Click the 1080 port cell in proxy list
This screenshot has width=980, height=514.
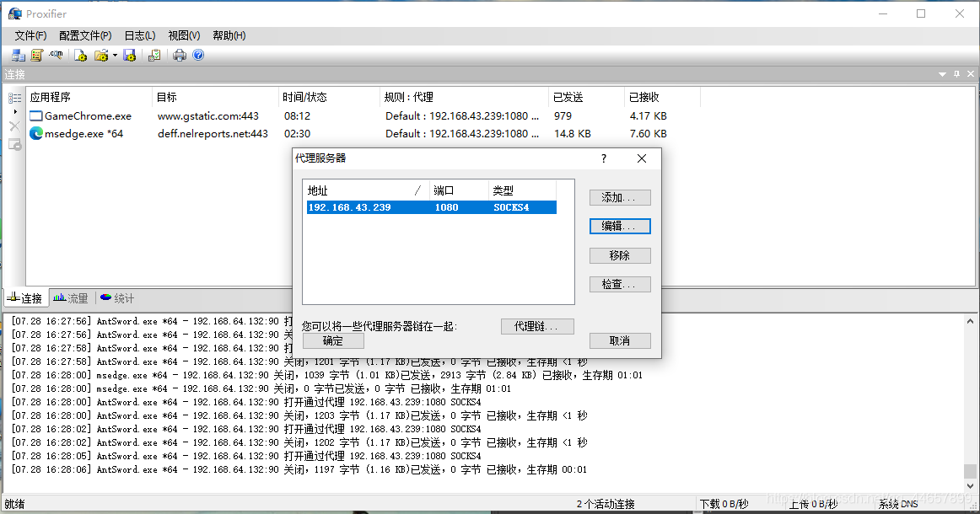447,207
